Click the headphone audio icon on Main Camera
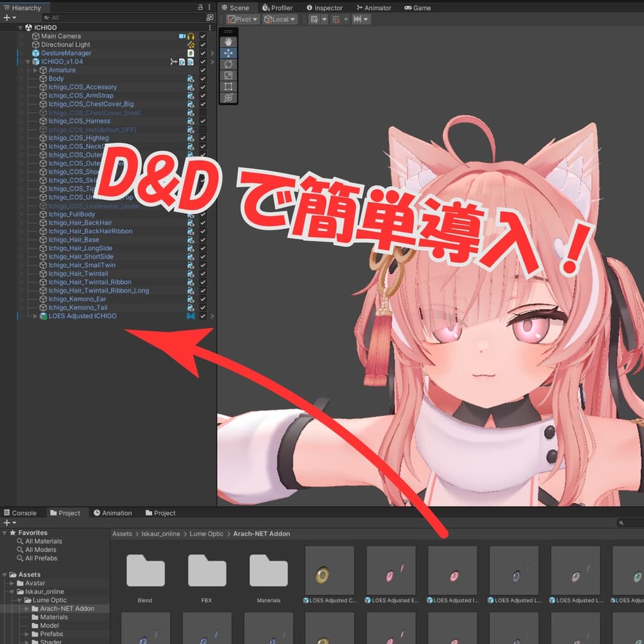 190,36
